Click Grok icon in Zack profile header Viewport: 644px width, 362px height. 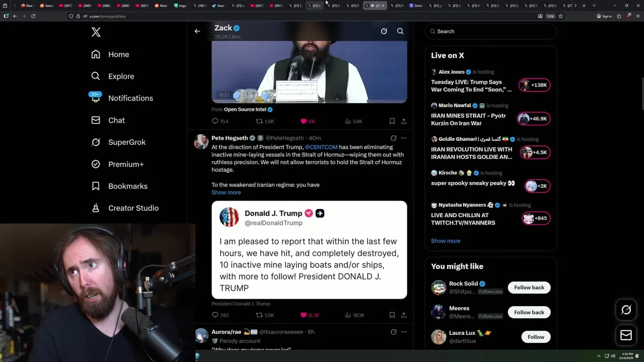click(384, 31)
